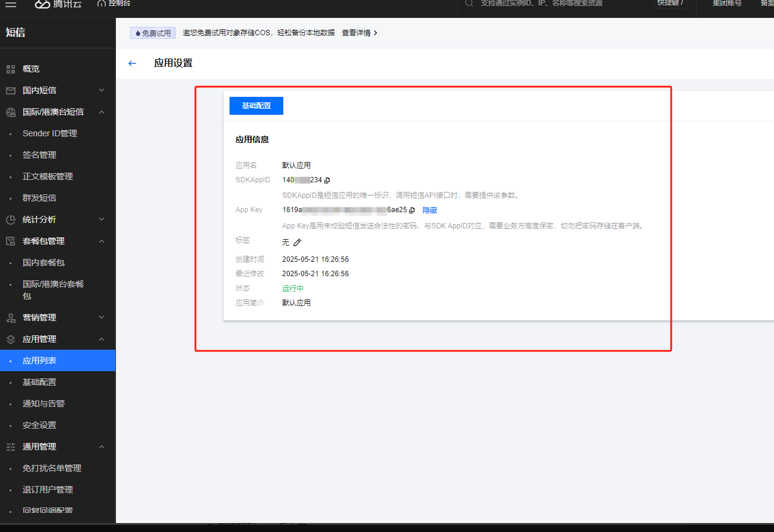Expand the 国内短信 menu
The width and height of the screenshot is (774, 532).
tap(39, 90)
